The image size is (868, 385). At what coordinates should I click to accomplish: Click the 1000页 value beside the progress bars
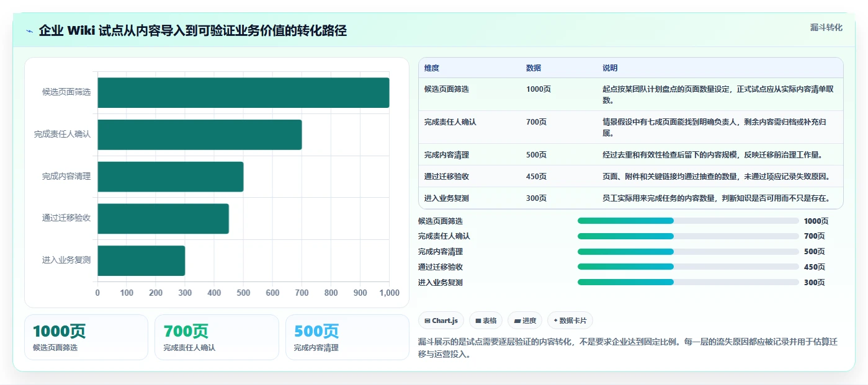(816, 221)
